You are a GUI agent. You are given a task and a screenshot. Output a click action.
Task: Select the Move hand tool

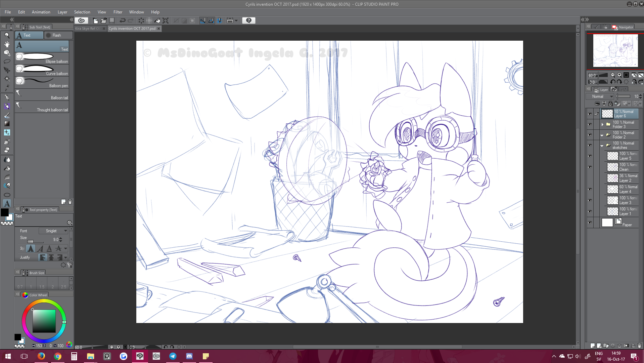(7, 44)
